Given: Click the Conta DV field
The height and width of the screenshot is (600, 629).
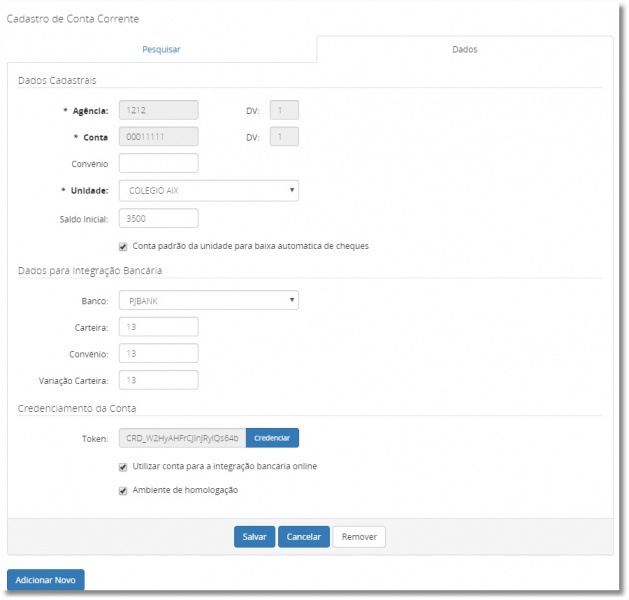Looking at the screenshot, I should 284,137.
